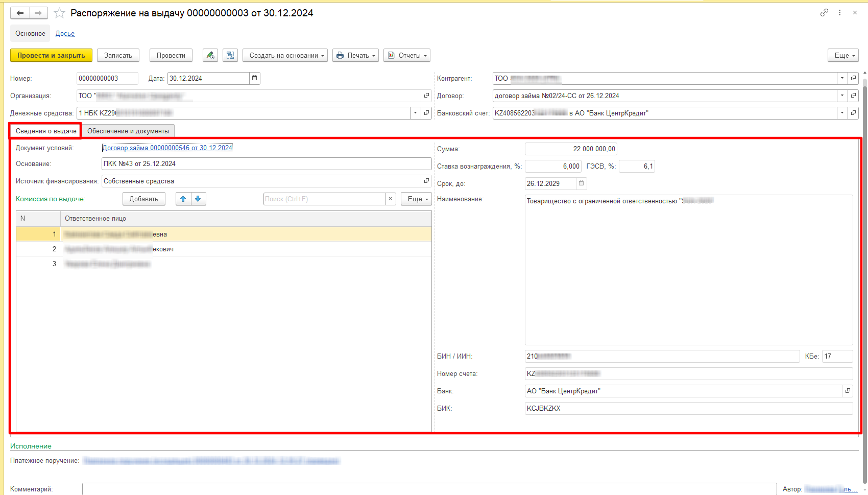This screenshot has width=868, height=495.
Task: Open the Банк record with its open icon
Action: [x=848, y=391]
